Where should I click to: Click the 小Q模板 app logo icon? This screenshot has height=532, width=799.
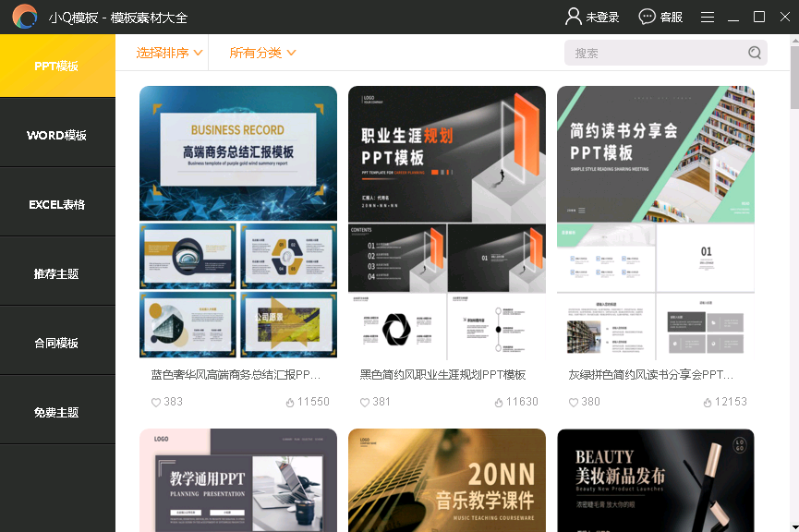tap(24, 17)
